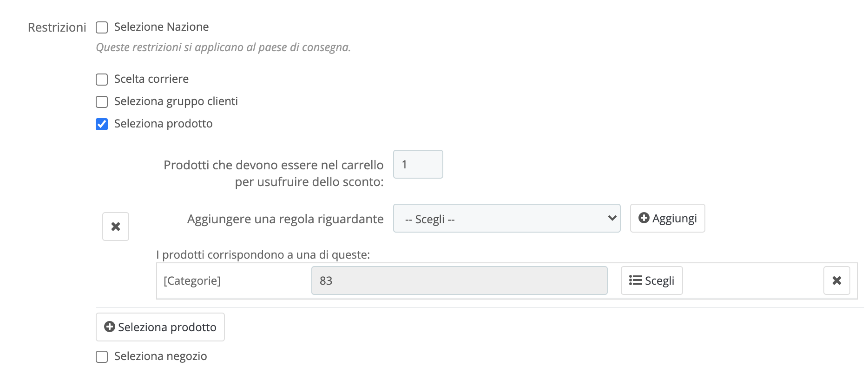Tick the Scelta corriere checkbox
Image resolution: width=868 pixels, height=374 pixels.
(102, 80)
